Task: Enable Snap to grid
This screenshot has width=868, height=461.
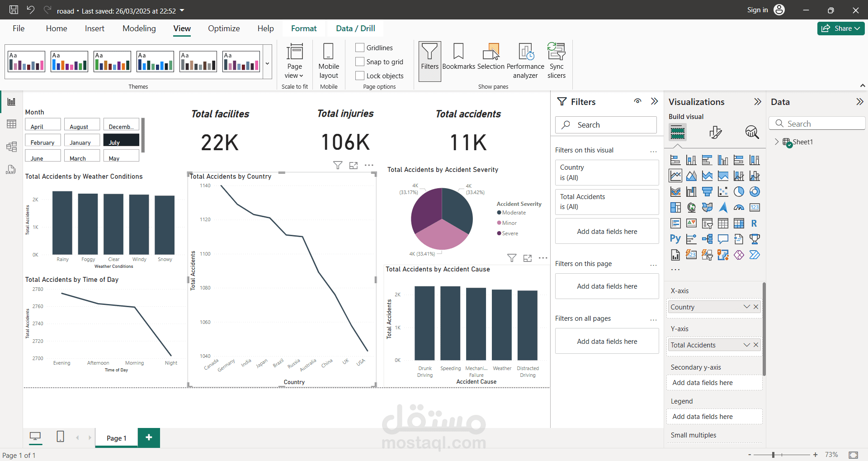Action: tap(359, 62)
